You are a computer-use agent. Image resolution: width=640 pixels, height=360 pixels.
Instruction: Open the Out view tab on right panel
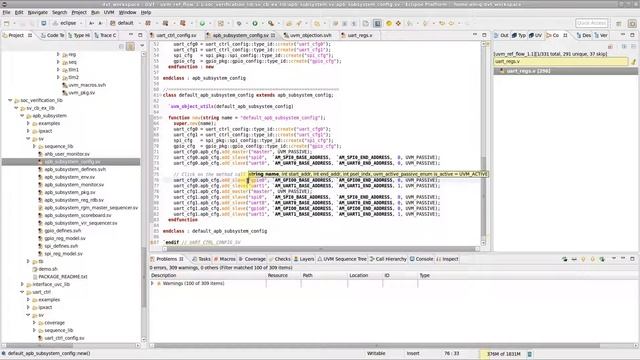(501, 36)
